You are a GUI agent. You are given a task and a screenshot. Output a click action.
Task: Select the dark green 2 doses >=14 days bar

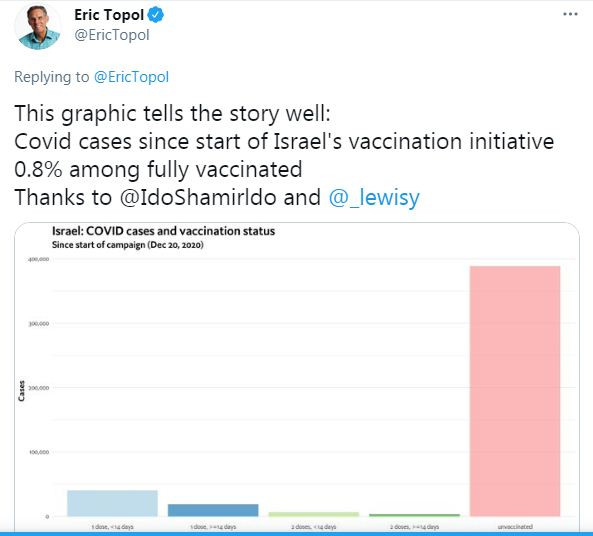414,515
